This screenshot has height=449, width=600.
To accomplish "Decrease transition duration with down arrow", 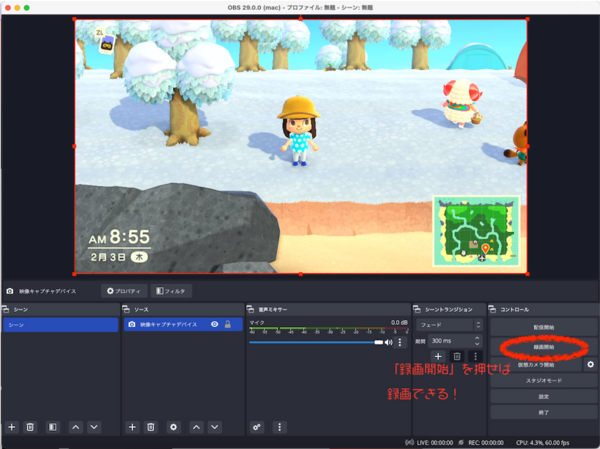I will click(477, 343).
